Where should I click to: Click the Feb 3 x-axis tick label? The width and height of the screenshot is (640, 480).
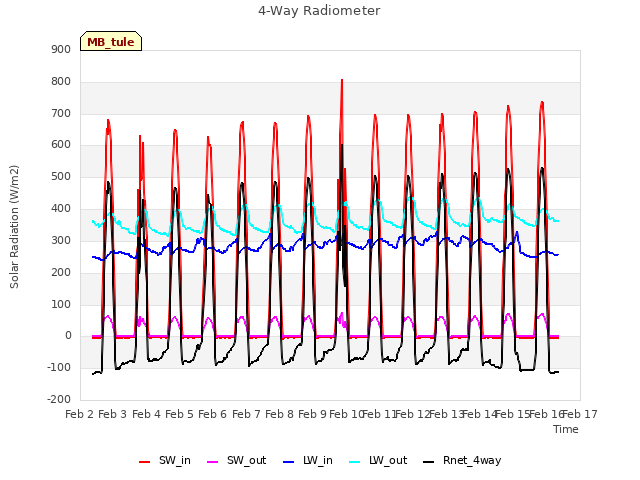pos(113,415)
